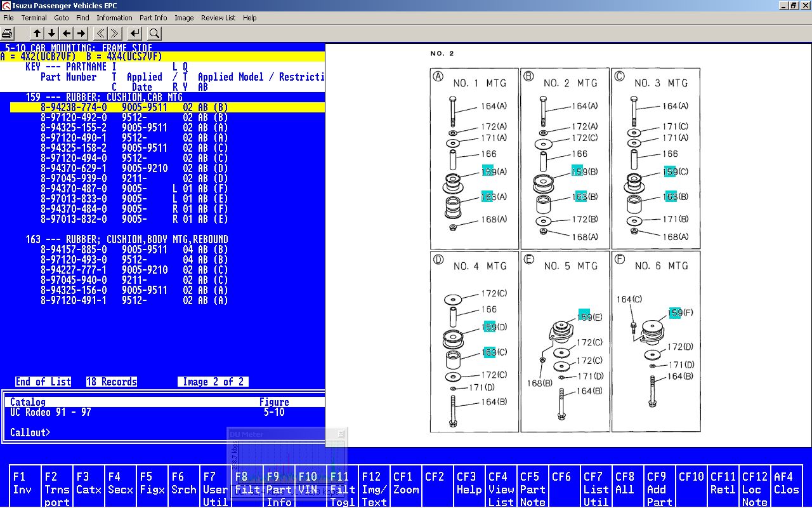Image resolution: width=812 pixels, height=508 pixels.
Task: Click the CF9 Add Part function button
Action: (x=660, y=486)
